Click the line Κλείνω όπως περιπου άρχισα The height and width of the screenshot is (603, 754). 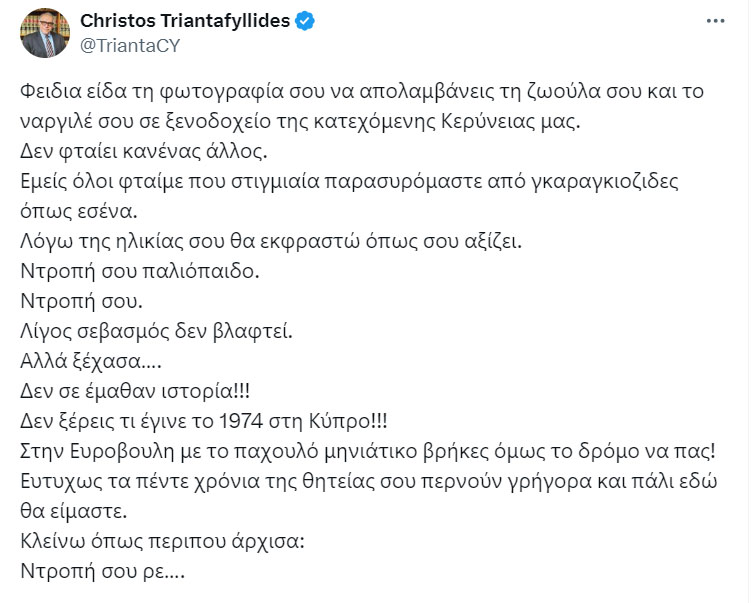pyautogui.click(x=163, y=541)
